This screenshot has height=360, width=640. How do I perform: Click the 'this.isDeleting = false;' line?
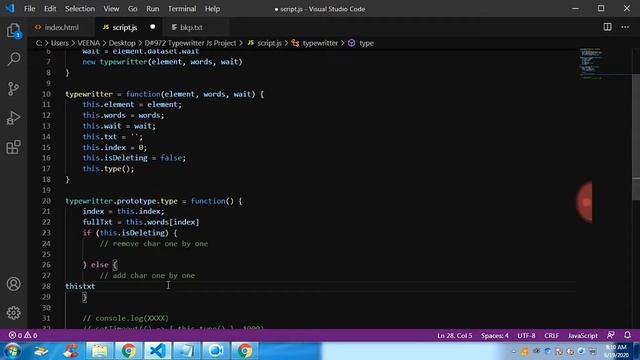tap(134, 158)
